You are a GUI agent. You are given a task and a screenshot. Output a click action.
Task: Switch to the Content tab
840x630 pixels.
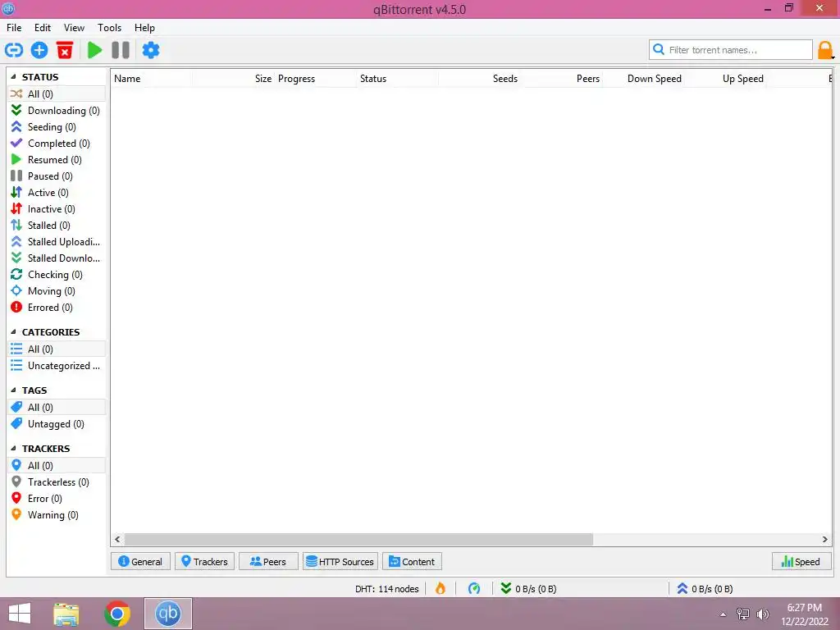point(412,561)
